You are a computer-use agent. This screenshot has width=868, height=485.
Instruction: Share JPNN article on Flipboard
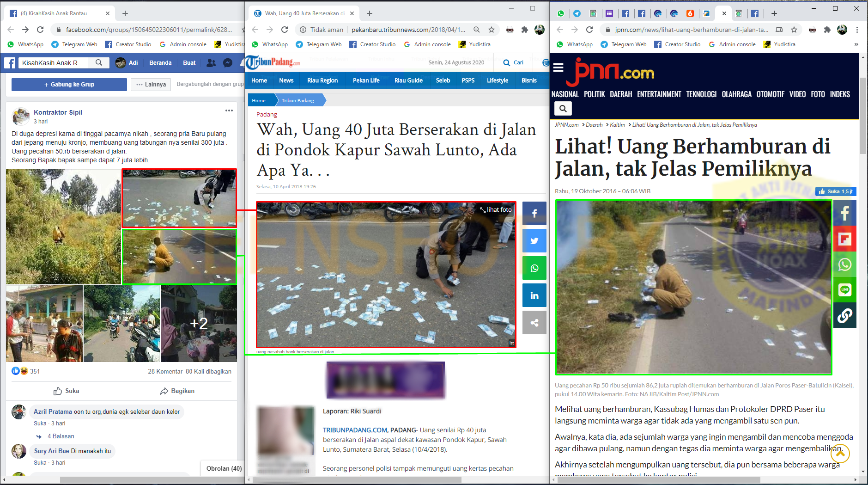(x=845, y=239)
